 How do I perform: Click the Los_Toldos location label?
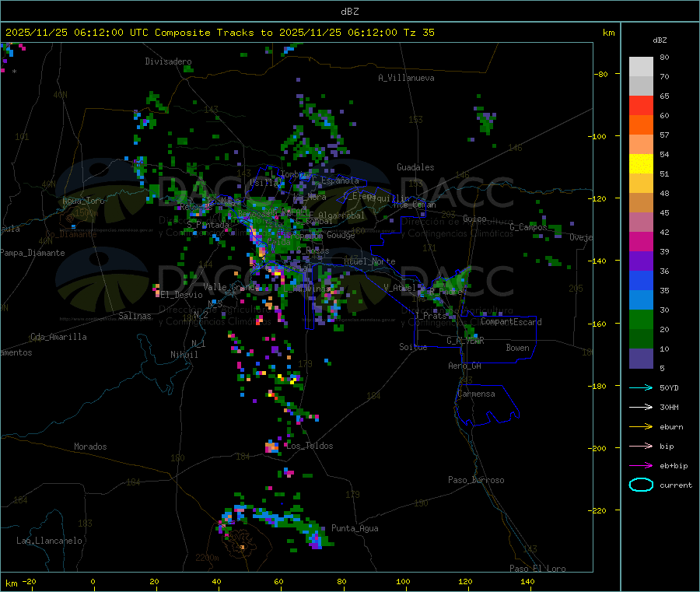point(310,446)
